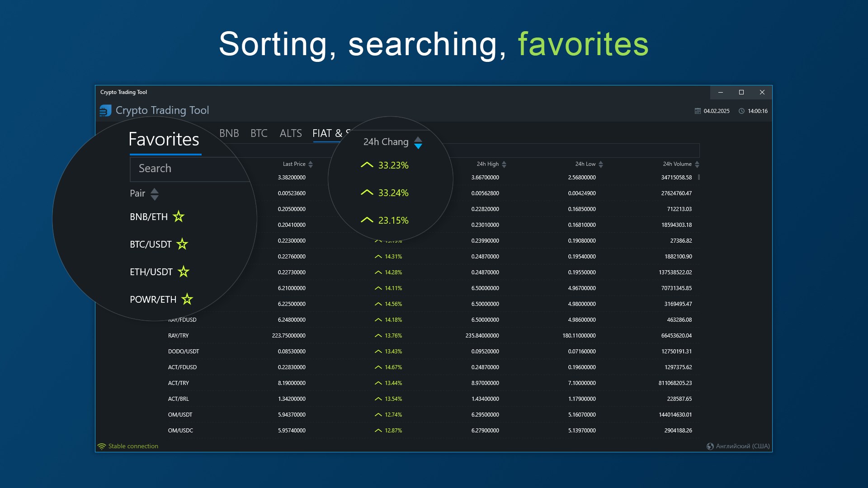Switch to the BNB tab

tap(229, 133)
